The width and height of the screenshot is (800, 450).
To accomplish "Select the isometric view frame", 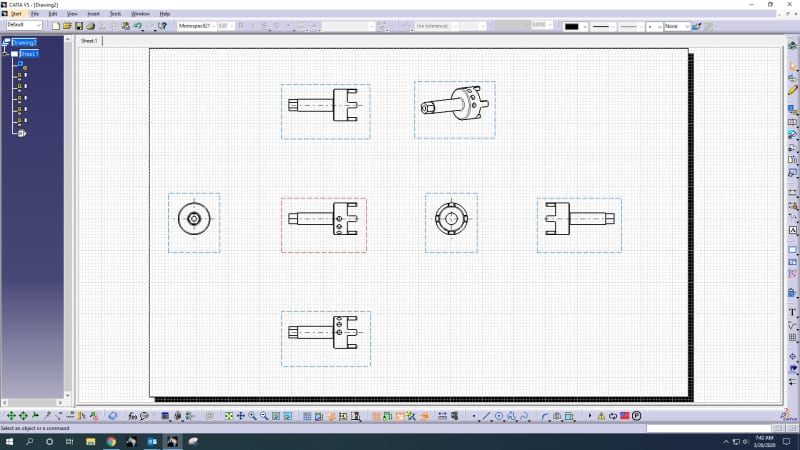I will pos(455,110).
